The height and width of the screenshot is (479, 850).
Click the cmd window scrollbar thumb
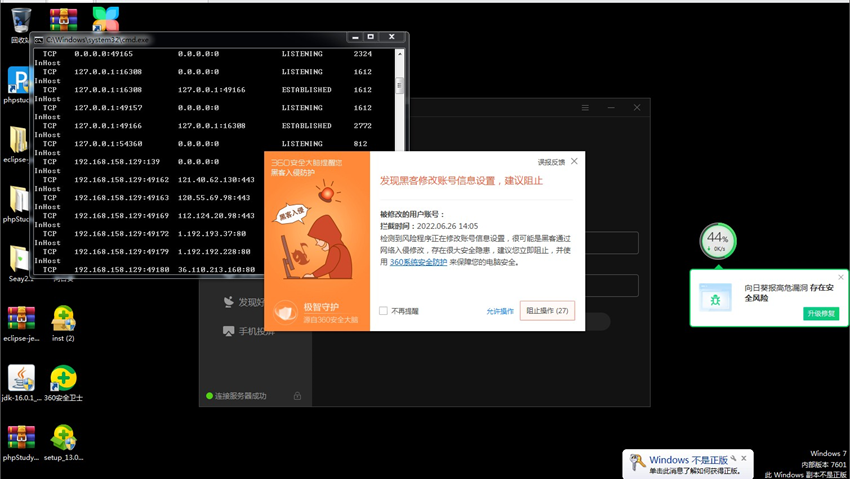tap(400, 85)
